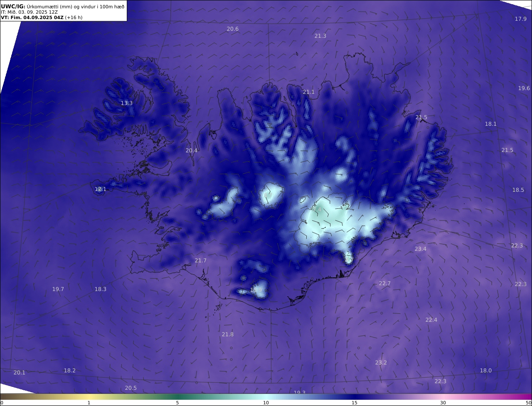Click the 18.5 value on the map
The width and height of the screenshot is (532, 406).
pos(518,190)
